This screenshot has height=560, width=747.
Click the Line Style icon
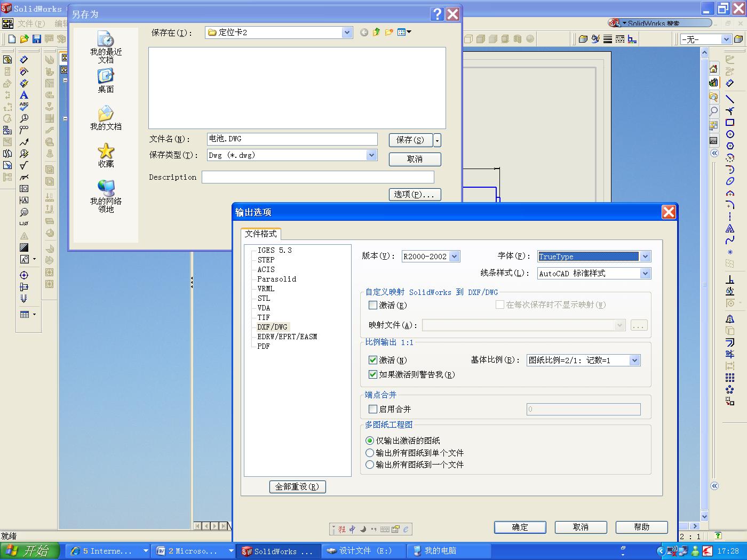coord(620,39)
